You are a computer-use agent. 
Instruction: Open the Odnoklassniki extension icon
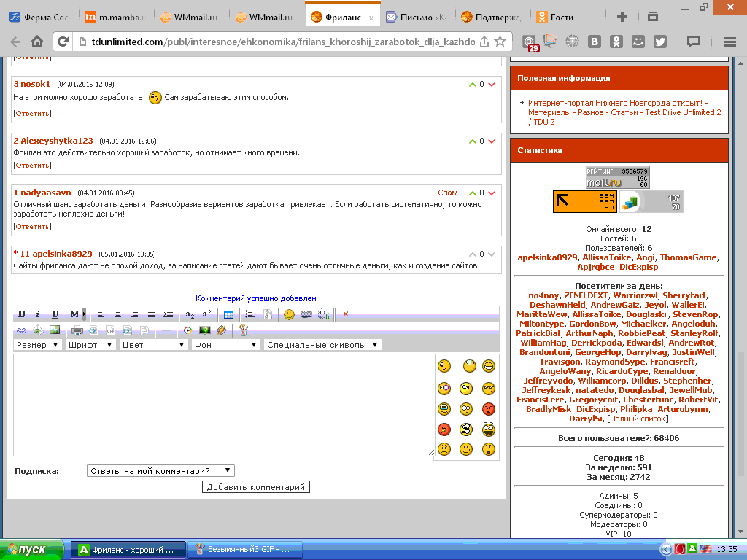(617, 42)
